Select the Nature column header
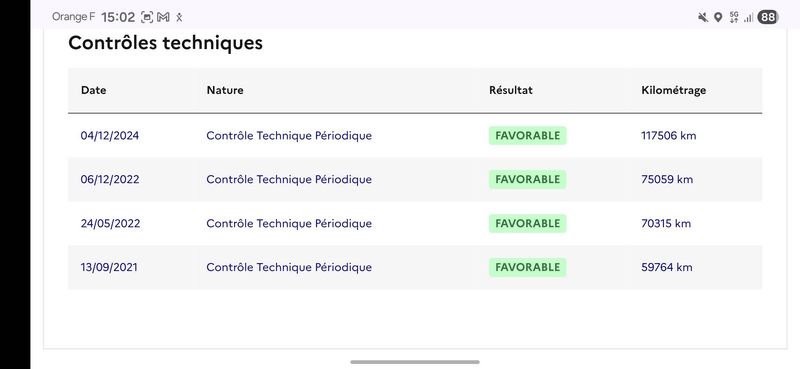Image resolution: width=800 pixels, height=369 pixels. click(224, 90)
